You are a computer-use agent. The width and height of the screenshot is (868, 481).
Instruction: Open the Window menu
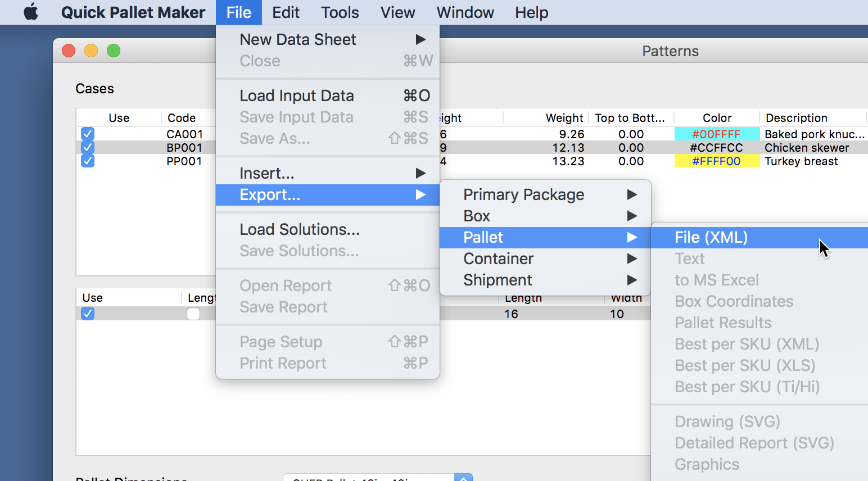(465, 12)
